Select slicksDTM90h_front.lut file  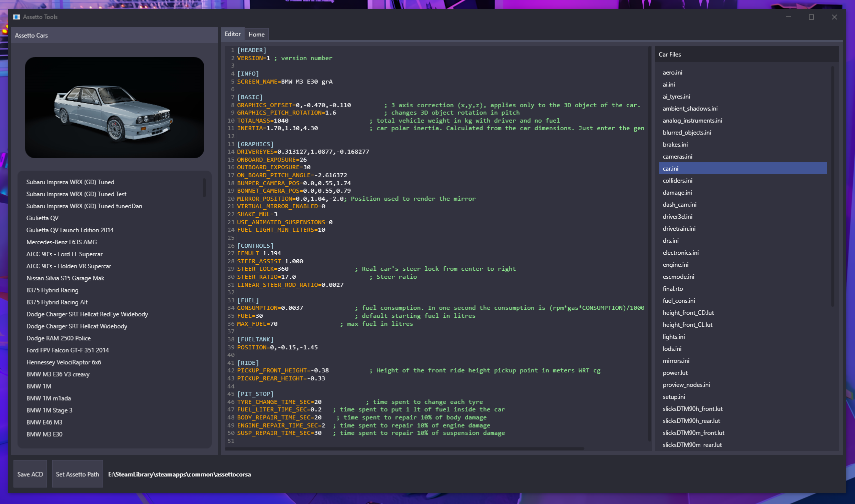point(693,408)
